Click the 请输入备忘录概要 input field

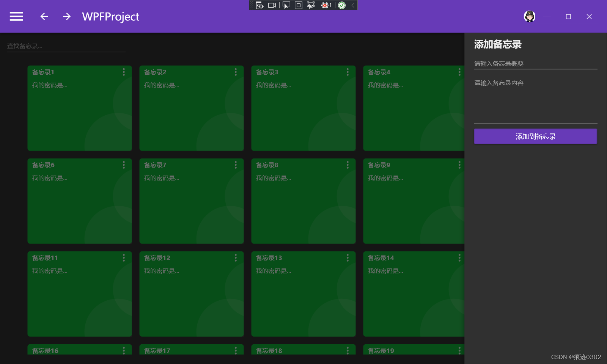coord(535,63)
